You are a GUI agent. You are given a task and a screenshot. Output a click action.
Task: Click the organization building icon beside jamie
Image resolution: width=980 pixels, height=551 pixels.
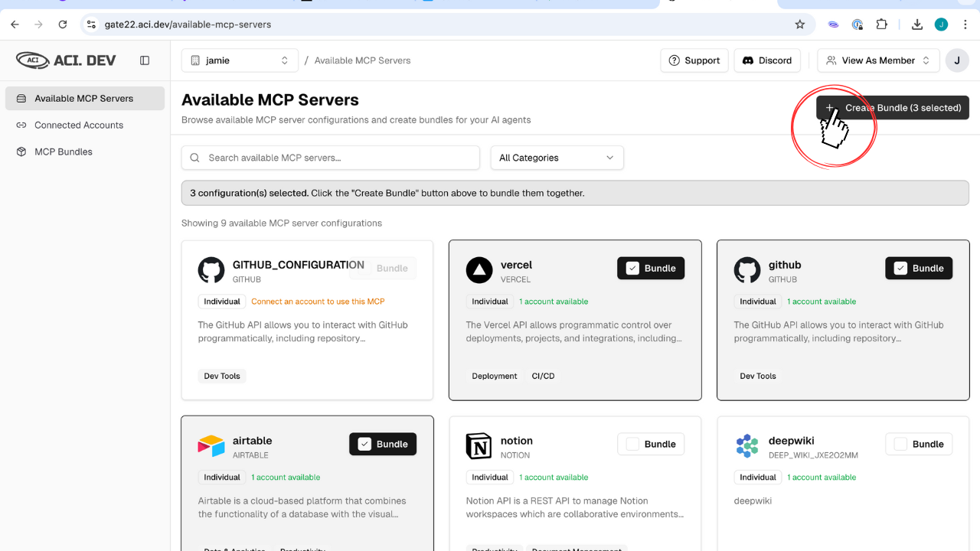tap(195, 60)
